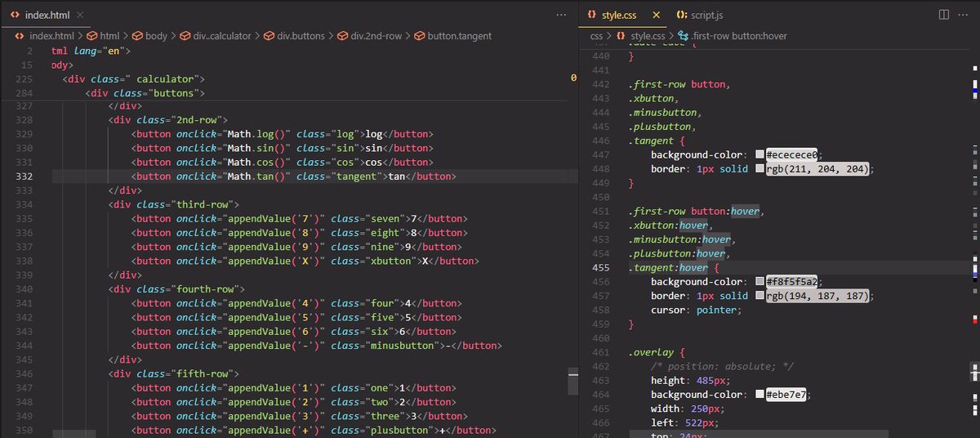Click .tangent selector on line 446
The height and width of the screenshot is (438, 980).
(x=650, y=141)
